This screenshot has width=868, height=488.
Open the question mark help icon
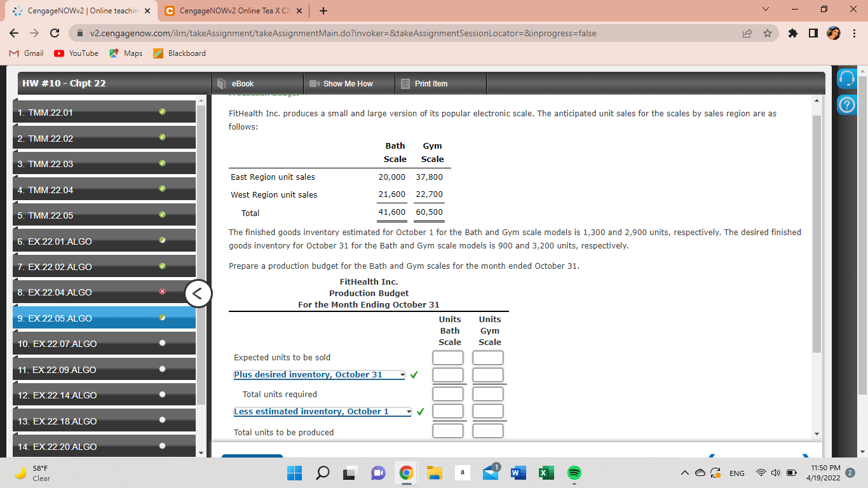click(846, 105)
